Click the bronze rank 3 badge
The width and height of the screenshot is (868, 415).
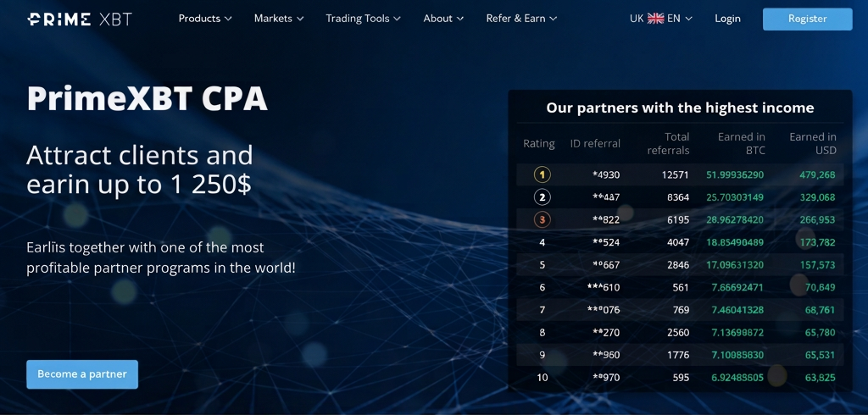coord(542,219)
